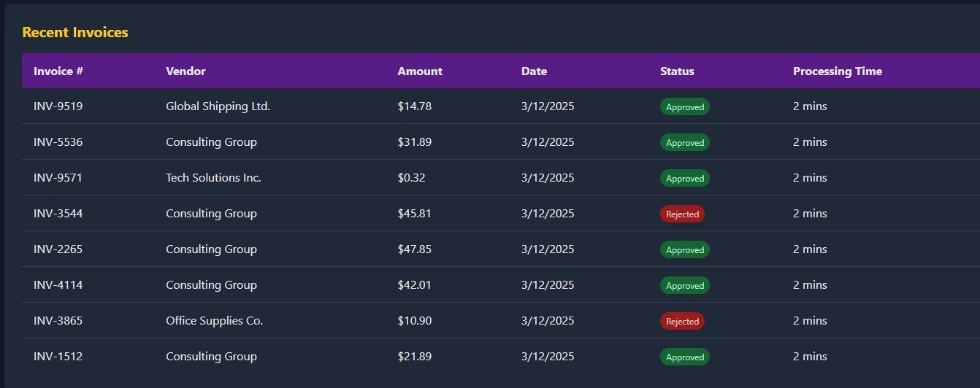Click the Rejected status badge for INV-3544

coord(682,214)
